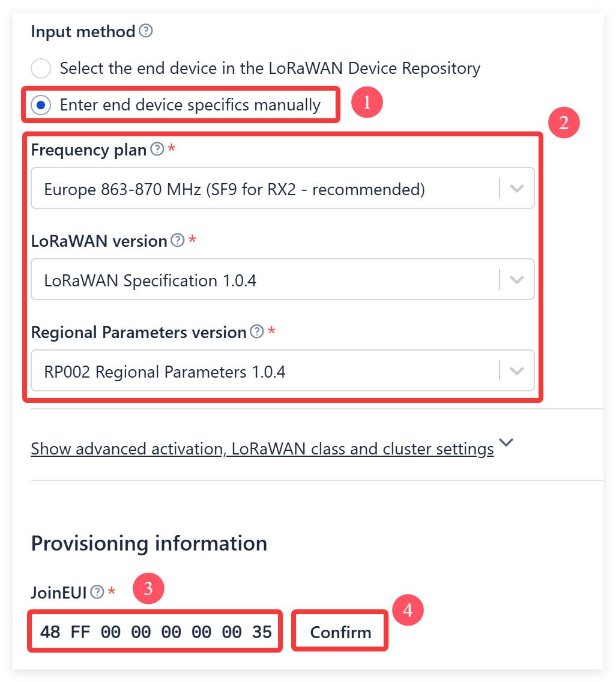
Task: Click the Confirm button
Action: click(x=340, y=632)
